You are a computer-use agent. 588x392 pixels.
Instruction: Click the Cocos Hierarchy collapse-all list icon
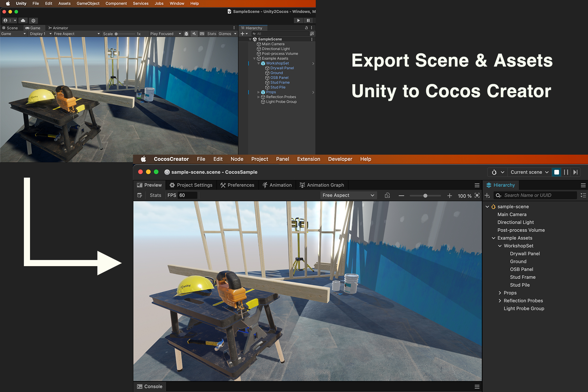(583, 195)
